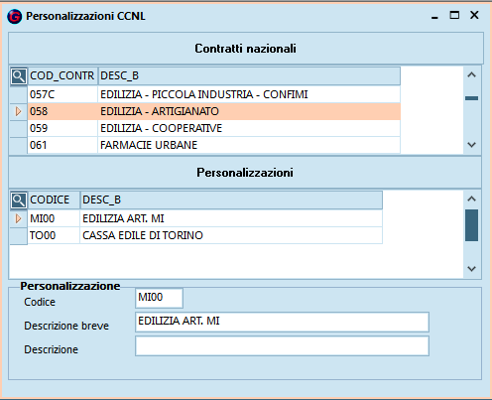Select contract code 059
492x400 pixels.
(62, 128)
